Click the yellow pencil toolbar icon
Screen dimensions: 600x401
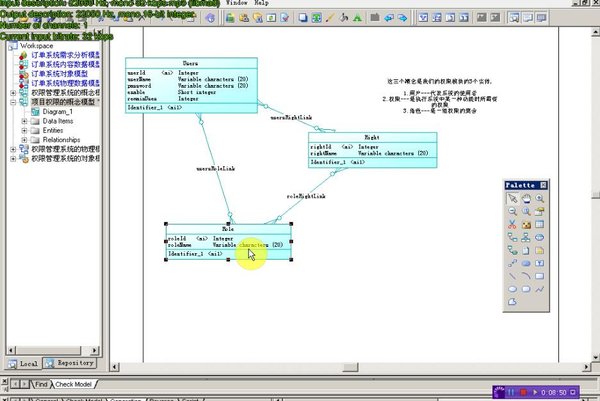click(x=330, y=18)
